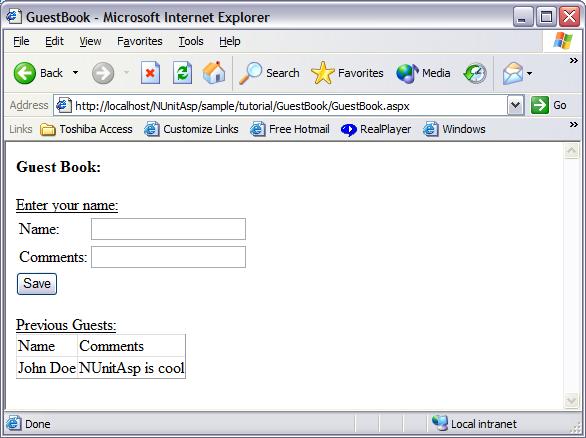This screenshot has width=586, height=438.
Task: Expand the address bar URL dropdown
Action: pyautogui.click(x=515, y=105)
